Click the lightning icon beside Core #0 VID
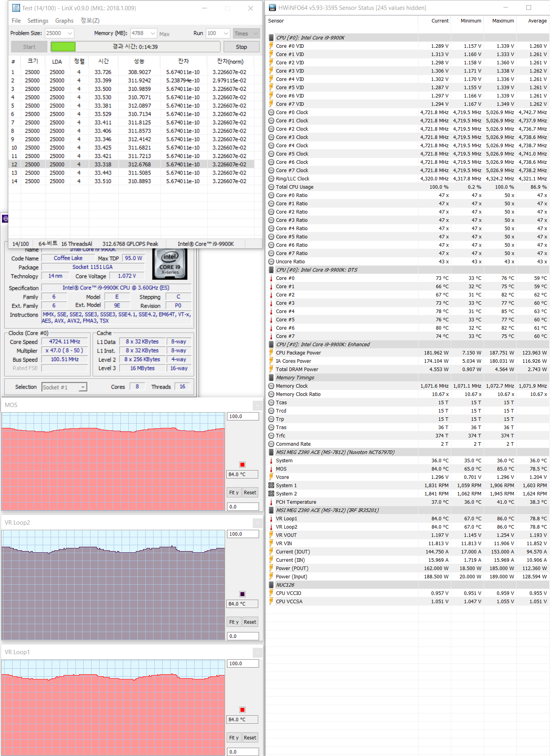The height and width of the screenshot is (756, 550). point(271,46)
